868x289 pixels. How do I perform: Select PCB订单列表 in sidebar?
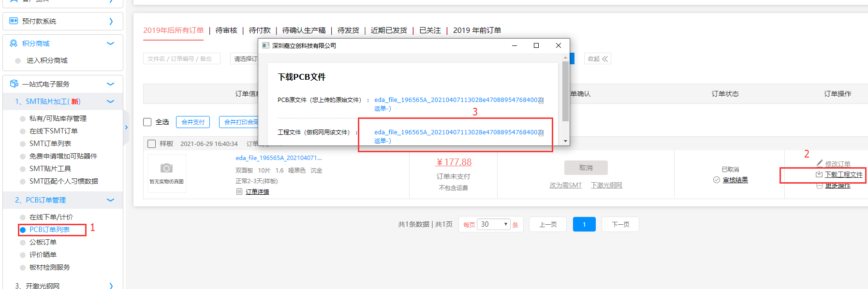pos(49,230)
